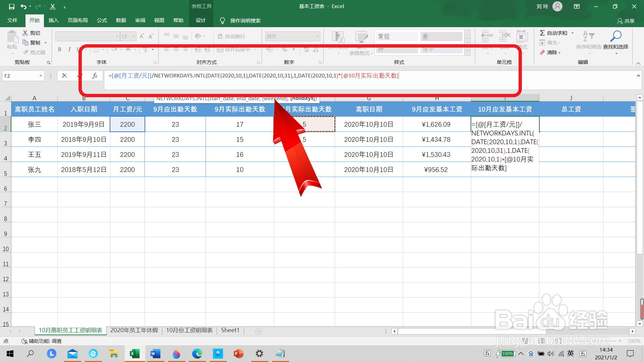This screenshot has width=644, height=362.
Task: Click the AutoSum sigma icon
Action: click(x=542, y=33)
